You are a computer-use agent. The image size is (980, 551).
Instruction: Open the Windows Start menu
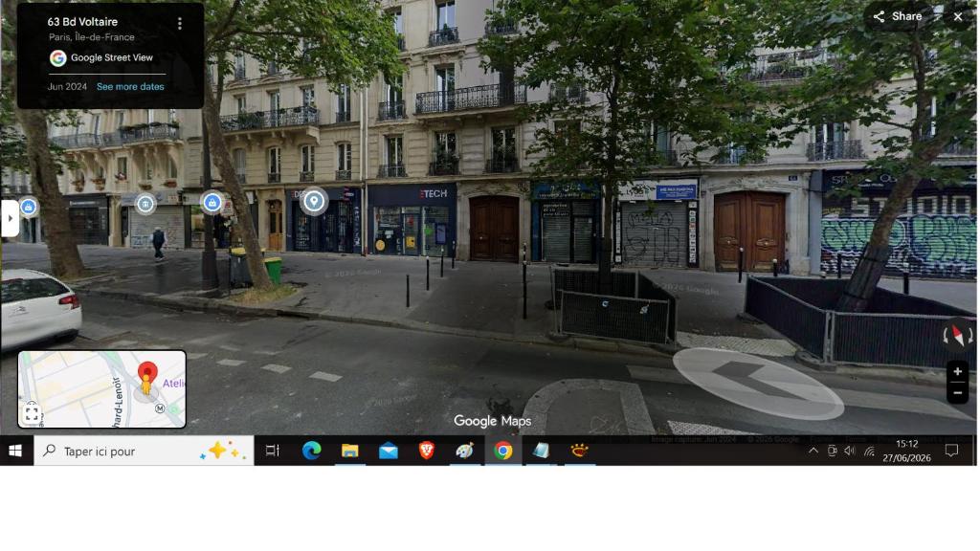tap(15, 451)
